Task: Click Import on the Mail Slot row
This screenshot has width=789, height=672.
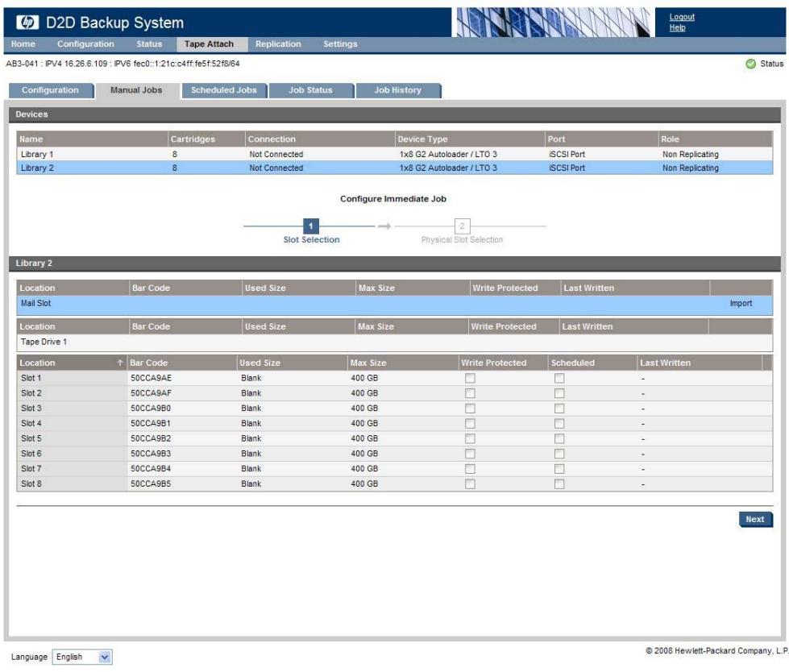Action: [x=741, y=303]
